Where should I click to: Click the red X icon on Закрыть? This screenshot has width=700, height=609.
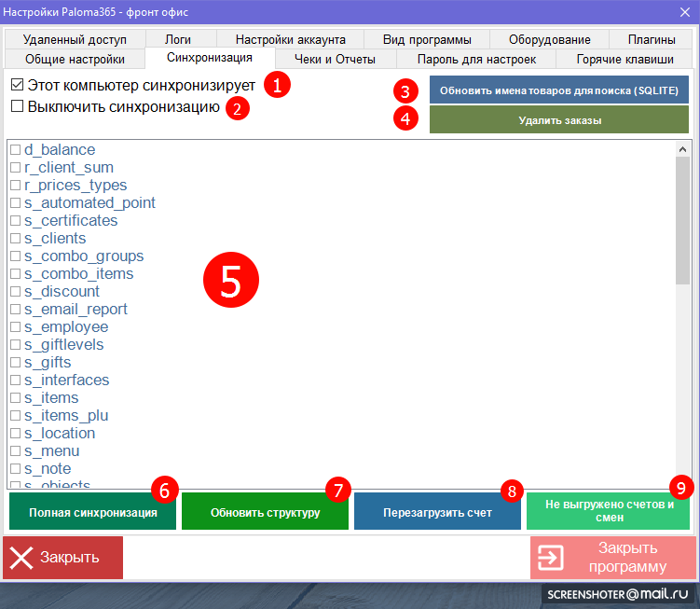point(21,558)
